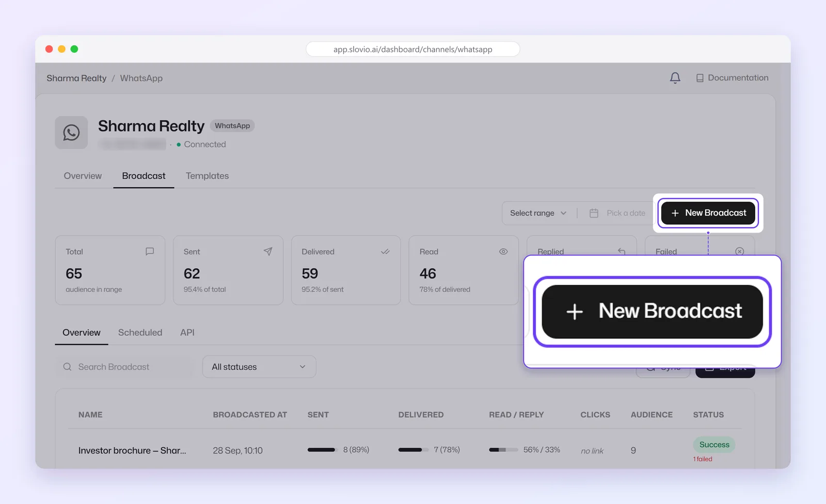The width and height of the screenshot is (826, 504).
Task: Click the Failed card circled-x icon
Action: point(739,251)
